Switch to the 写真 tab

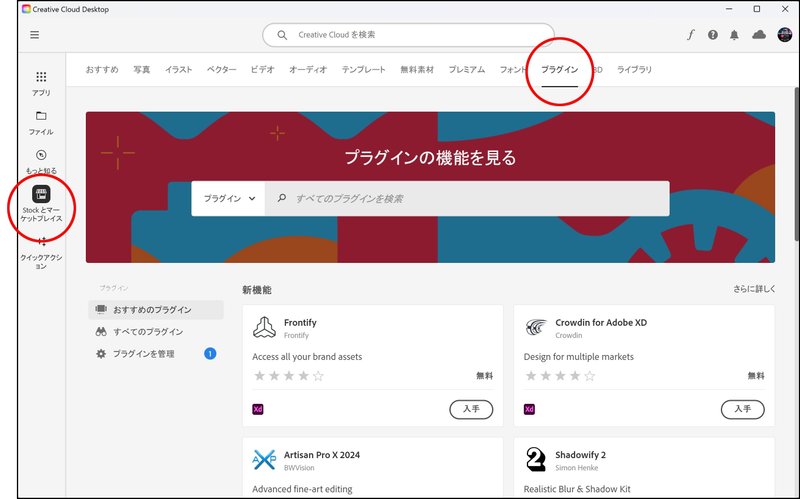click(142, 69)
